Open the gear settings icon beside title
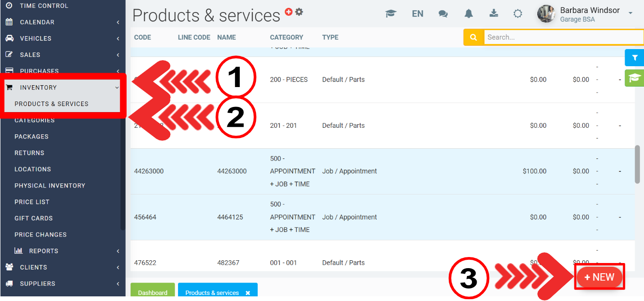The image size is (644, 301). [x=300, y=12]
